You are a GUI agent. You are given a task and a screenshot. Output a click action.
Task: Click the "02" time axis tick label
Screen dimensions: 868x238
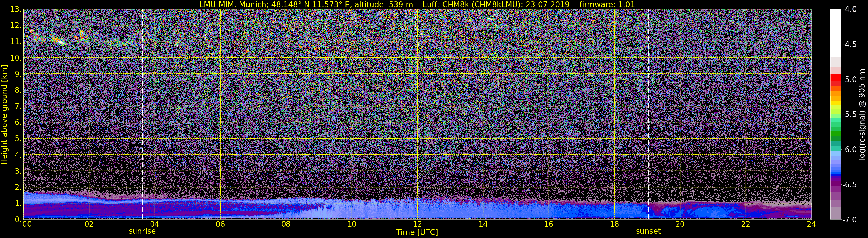pyautogui.click(x=89, y=224)
